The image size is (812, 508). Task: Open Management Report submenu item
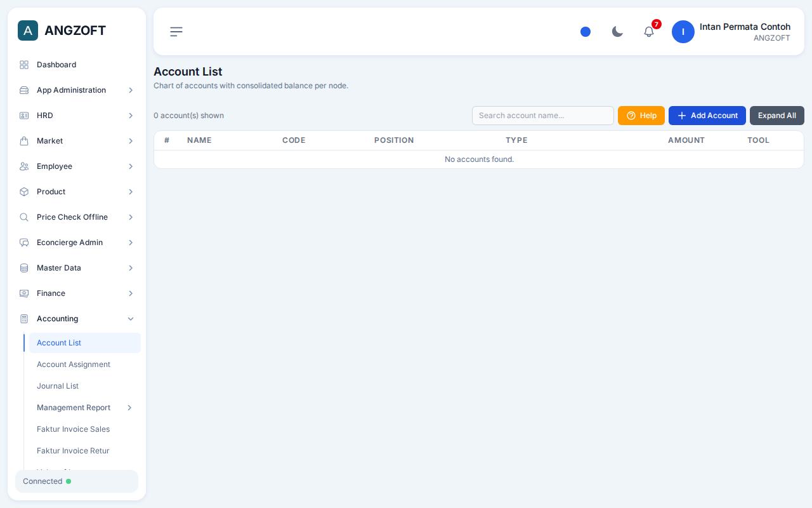[x=85, y=408]
